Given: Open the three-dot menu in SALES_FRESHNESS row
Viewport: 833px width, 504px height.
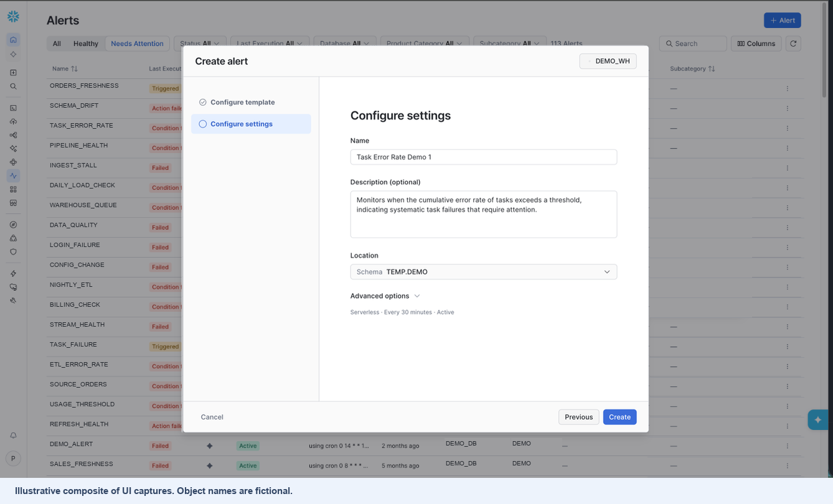Looking at the screenshot, I should point(787,466).
